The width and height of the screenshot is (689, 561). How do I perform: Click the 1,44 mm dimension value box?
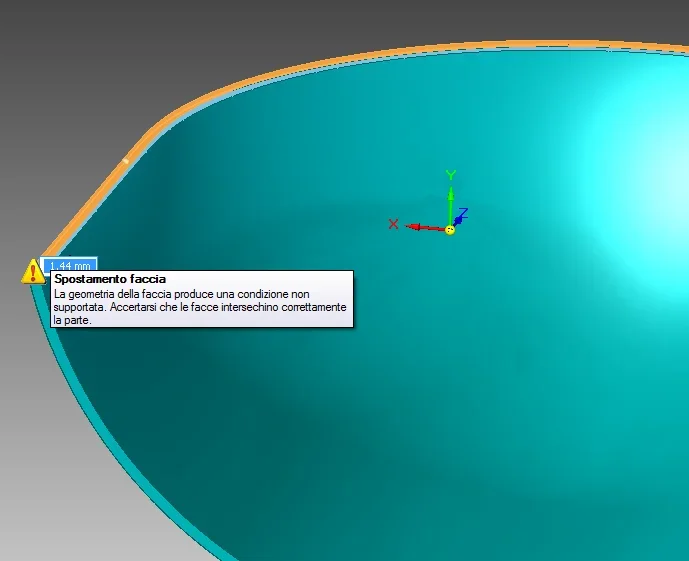(70, 266)
